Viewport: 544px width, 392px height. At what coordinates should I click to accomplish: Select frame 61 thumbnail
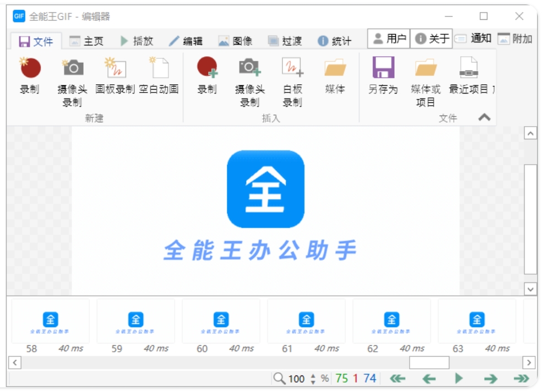[x=306, y=321]
